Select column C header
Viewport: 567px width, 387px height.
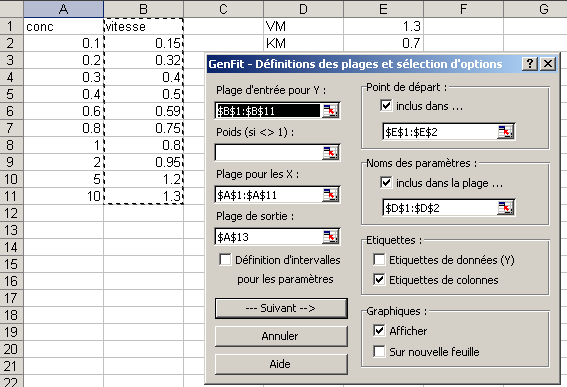click(x=223, y=9)
